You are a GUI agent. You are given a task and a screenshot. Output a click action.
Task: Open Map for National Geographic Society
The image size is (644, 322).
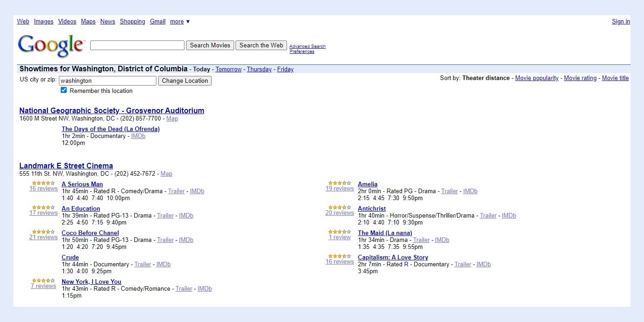[x=172, y=119]
